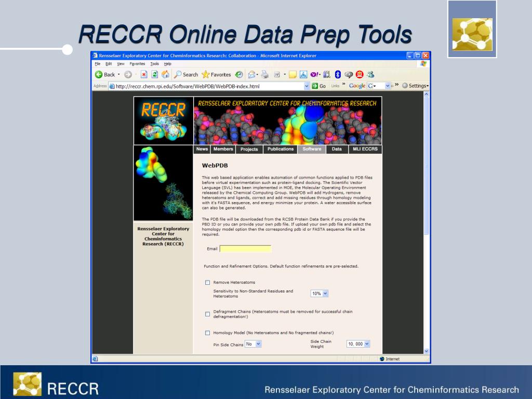Open the Search toolbar button
532x399 pixels.
[185, 74]
